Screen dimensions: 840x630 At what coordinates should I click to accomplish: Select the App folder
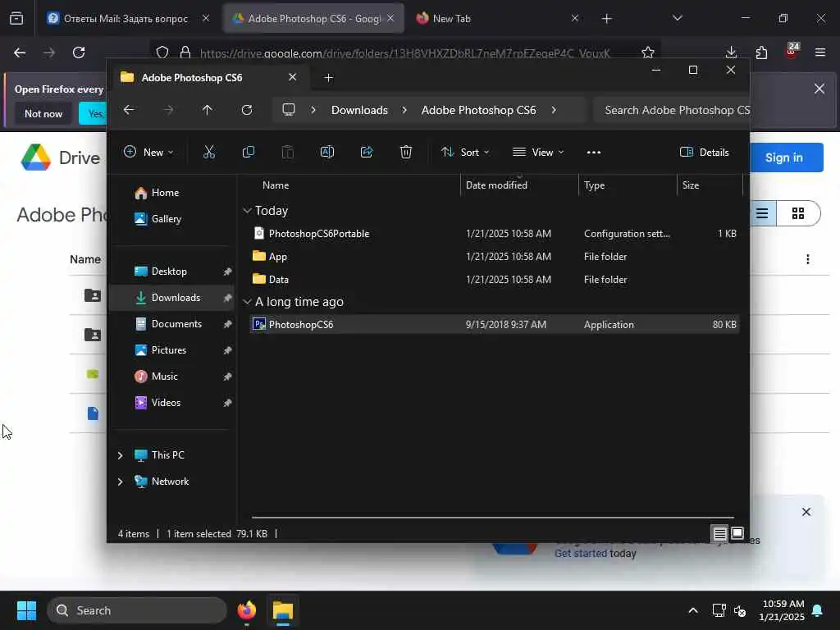click(494, 257)
